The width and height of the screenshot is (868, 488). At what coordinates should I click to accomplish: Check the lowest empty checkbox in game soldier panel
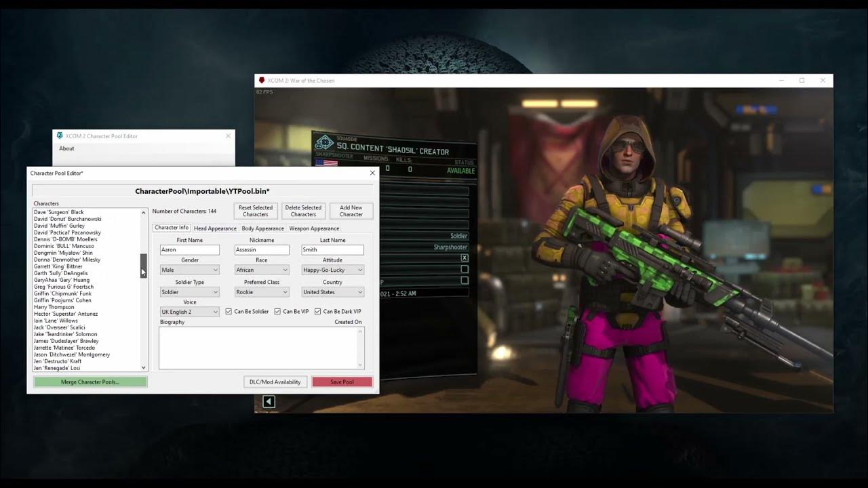click(465, 280)
